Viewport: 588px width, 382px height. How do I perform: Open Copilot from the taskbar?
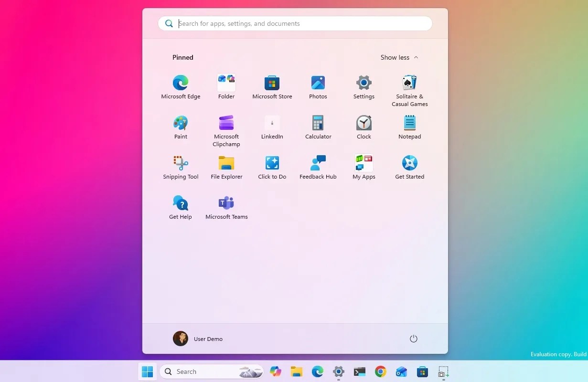[x=276, y=371]
